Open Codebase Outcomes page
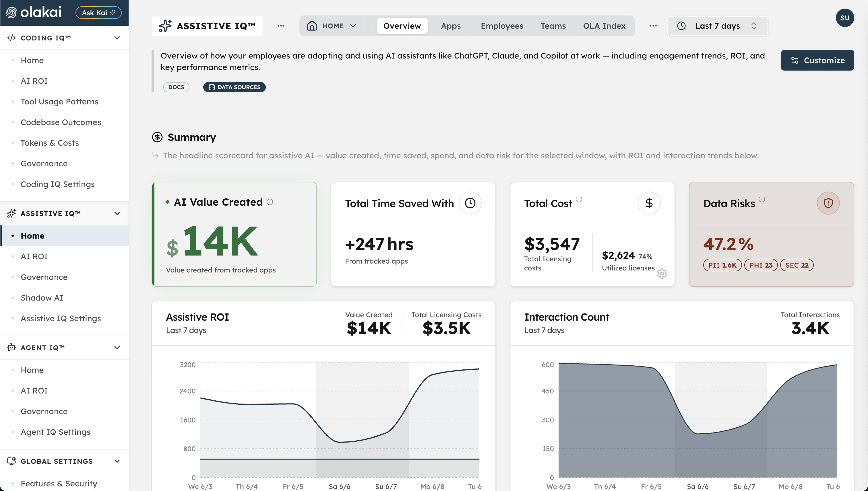This screenshot has height=491, width=868. (61, 122)
